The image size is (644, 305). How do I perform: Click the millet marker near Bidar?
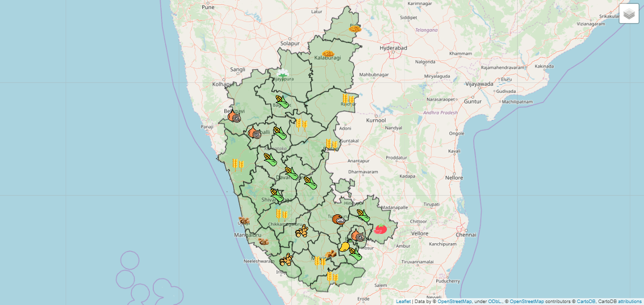(356, 28)
